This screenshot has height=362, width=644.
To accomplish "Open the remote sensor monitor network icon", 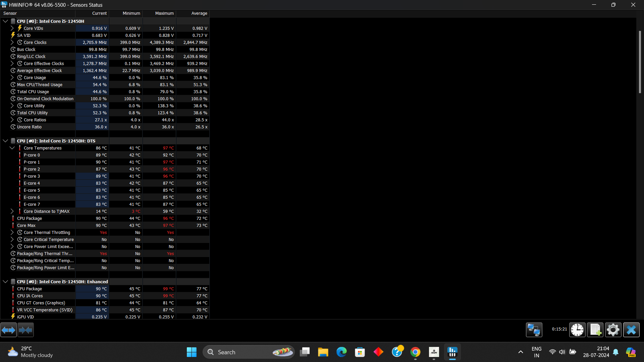I will [534, 330].
